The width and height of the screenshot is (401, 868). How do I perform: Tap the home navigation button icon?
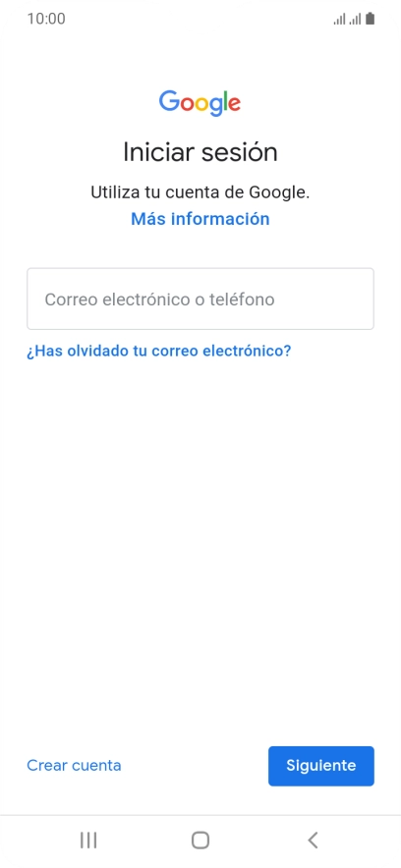click(200, 840)
